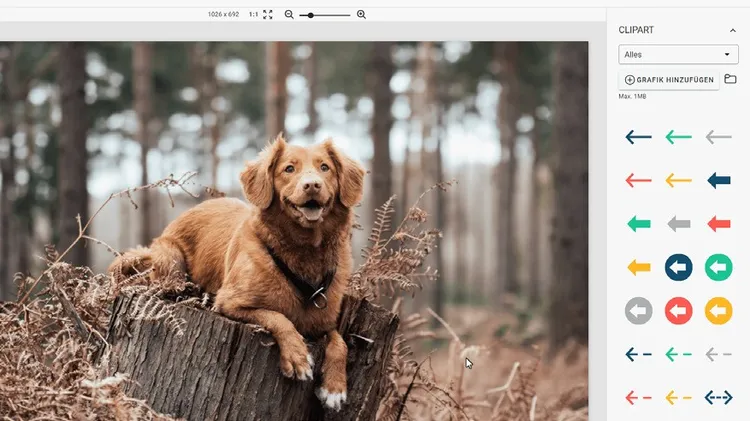Open the folder icon beside Grafik hinzufügen
750x421 pixels.
click(730, 79)
